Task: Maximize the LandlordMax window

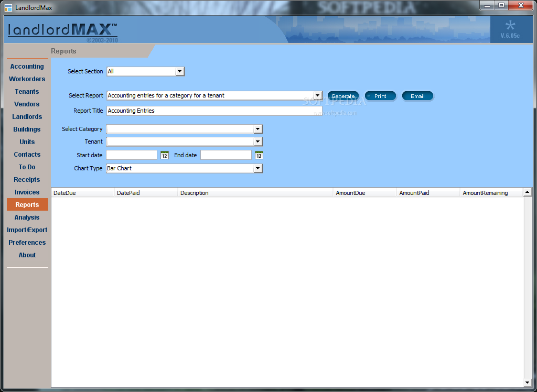Action: click(501, 5)
